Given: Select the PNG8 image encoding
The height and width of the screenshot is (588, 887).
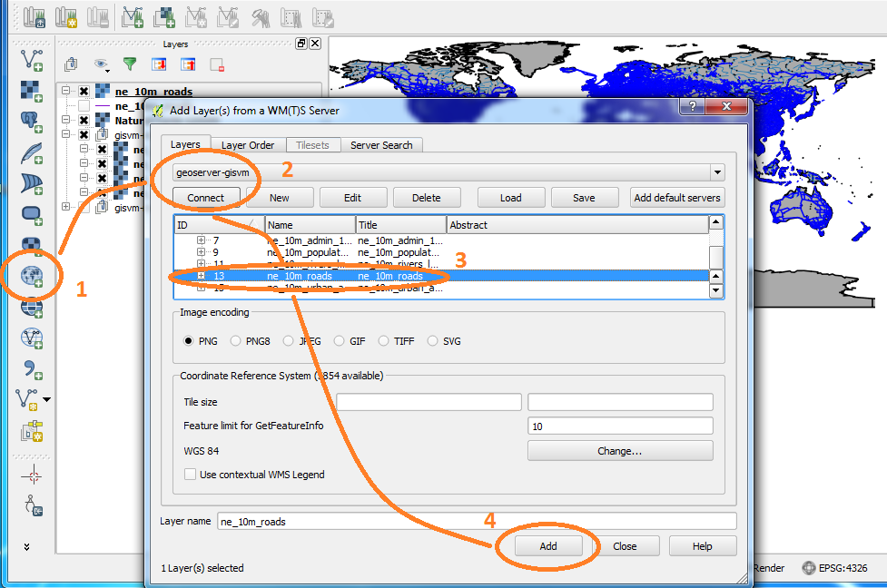Looking at the screenshot, I should [235, 341].
